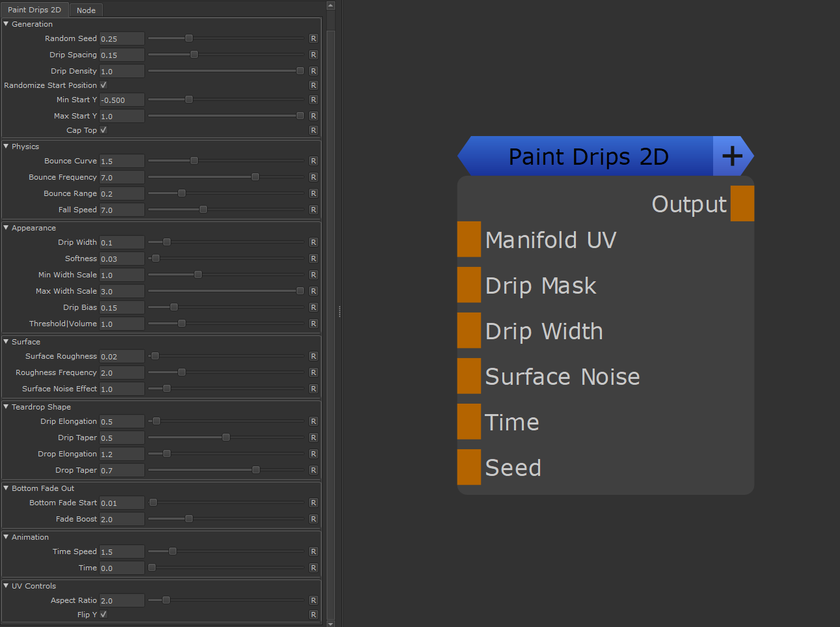840x627 pixels.
Task: Reset Drip Width using its R button
Action: click(x=314, y=242)
